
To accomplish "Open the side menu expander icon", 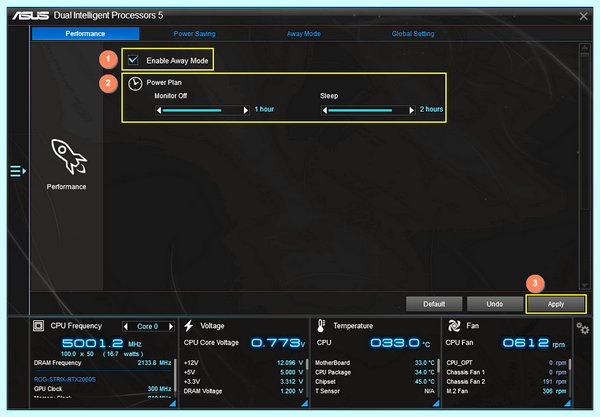I will click(x=18, y=171).
